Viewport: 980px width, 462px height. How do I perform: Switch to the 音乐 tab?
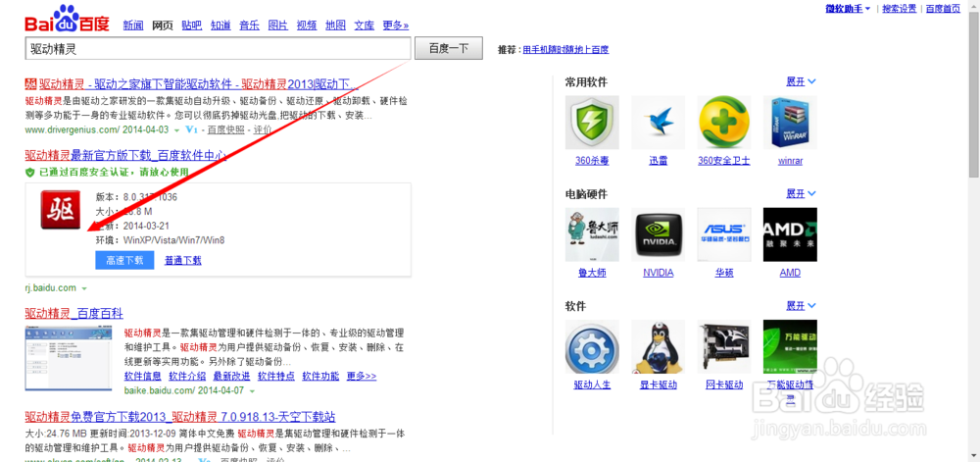pos(249,26)
